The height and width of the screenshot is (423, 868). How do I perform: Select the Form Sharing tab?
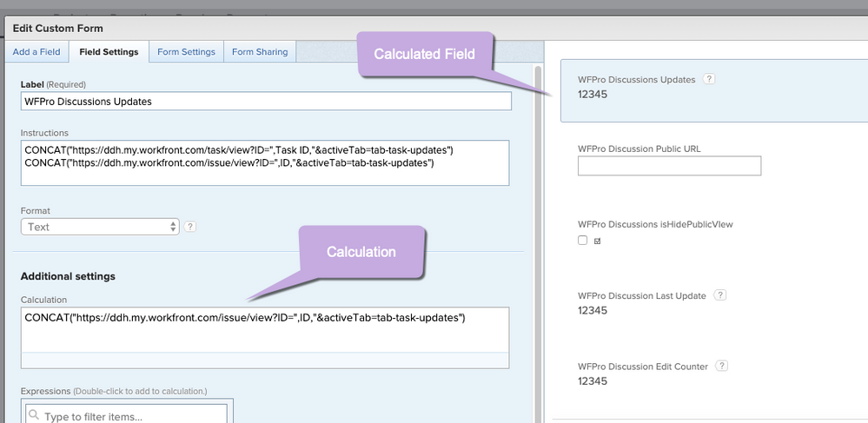pos(260,51)
